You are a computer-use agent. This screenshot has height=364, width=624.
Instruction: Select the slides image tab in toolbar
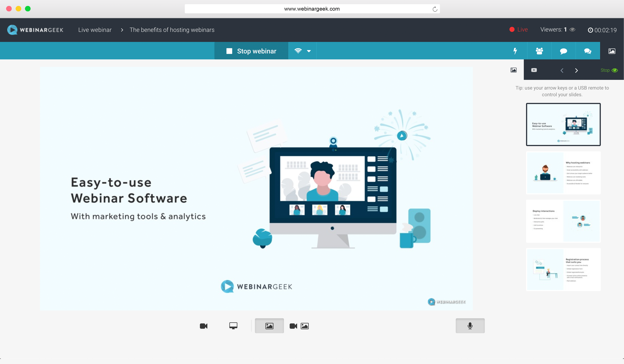[x=612, y=51]
